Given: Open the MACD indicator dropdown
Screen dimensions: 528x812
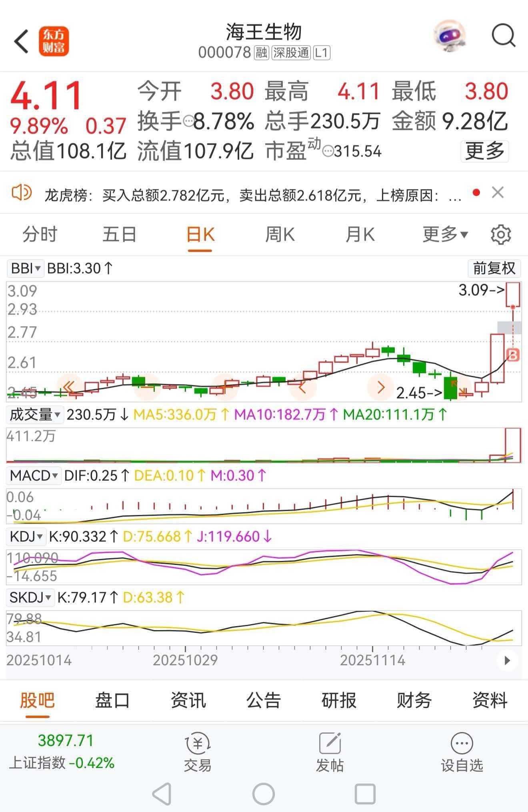Looking at the screenshot, I should click(34, 475).
